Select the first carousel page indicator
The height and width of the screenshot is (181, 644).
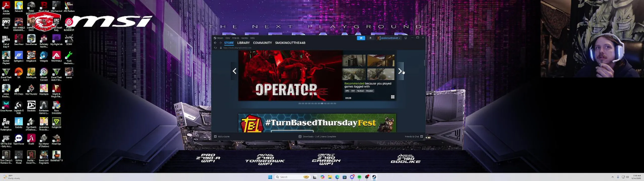tap(300, 103)
